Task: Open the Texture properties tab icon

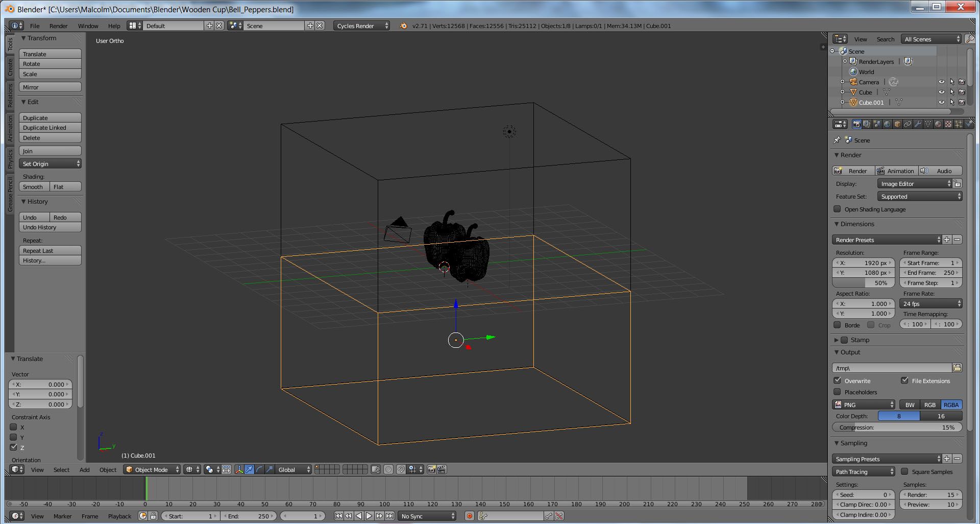Action: click(948, 124)
